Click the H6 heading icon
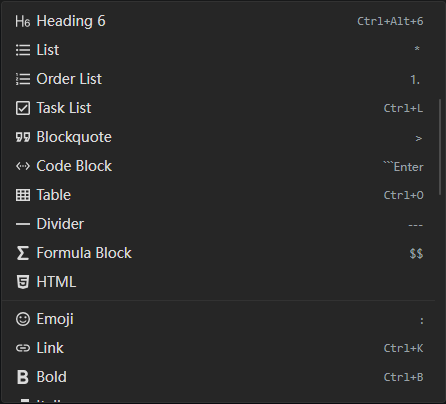446x404 pixels. coord(23,21)
